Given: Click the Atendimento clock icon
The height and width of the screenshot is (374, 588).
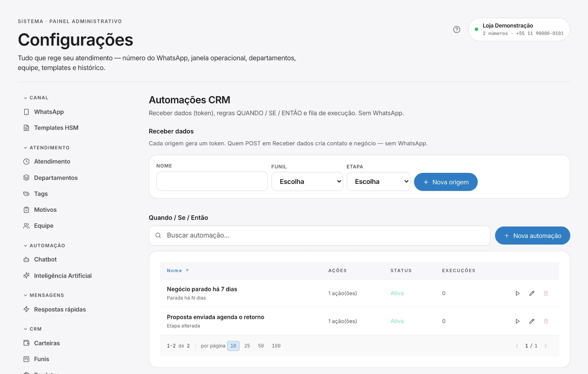Looking at the screenshot, I should [26, 161].
